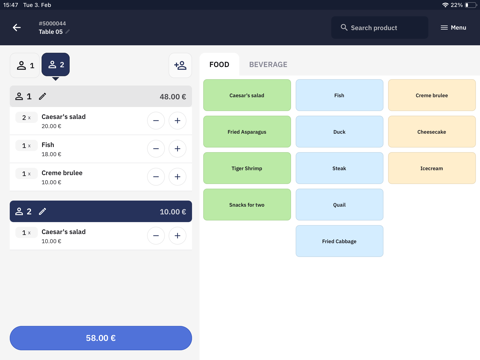
Task: Click the battery status icon
Action: [471, 5]
